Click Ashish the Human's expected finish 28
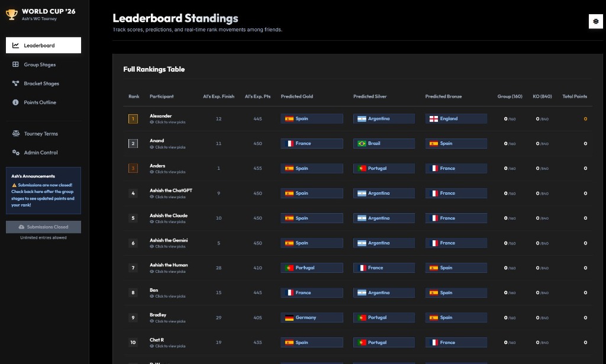Viewport: 606px width, 364px height. pyautogui.click(x=219, y=268)
